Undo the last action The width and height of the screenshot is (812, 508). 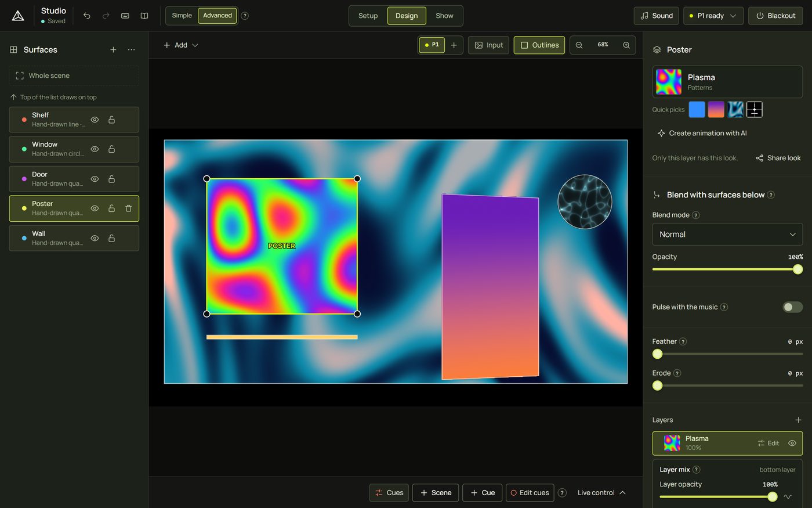[x=87, y=16]
